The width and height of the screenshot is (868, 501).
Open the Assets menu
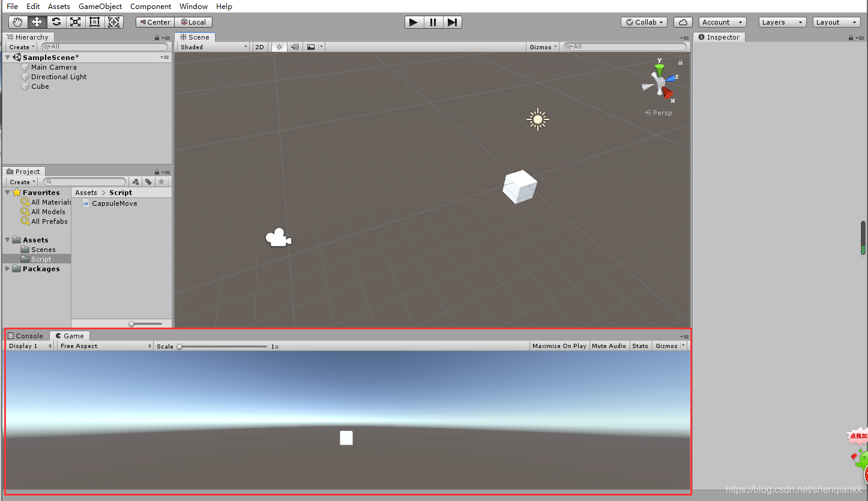pyautogui.click(x=59, y=6)
